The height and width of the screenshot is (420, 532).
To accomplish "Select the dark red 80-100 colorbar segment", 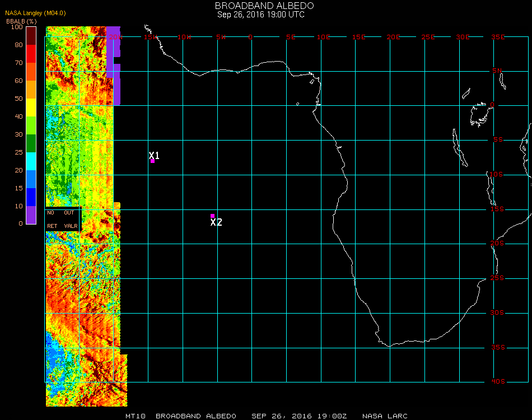I will pos(31,36).
